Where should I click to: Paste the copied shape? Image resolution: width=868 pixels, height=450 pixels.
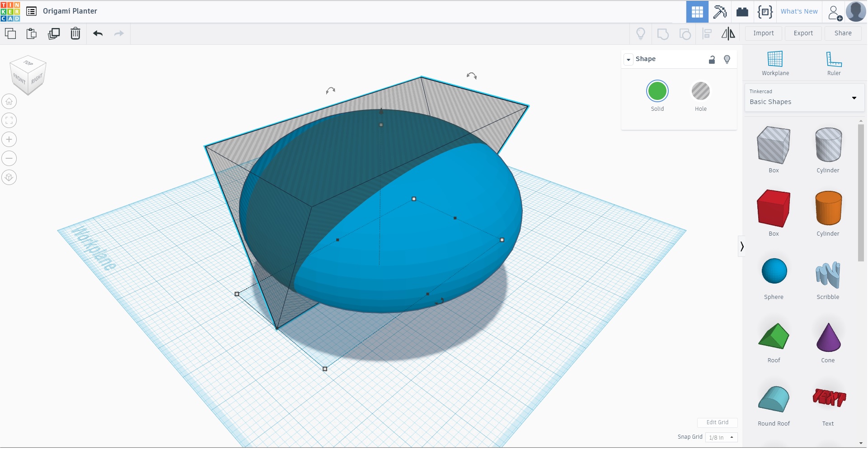point(32,33)
